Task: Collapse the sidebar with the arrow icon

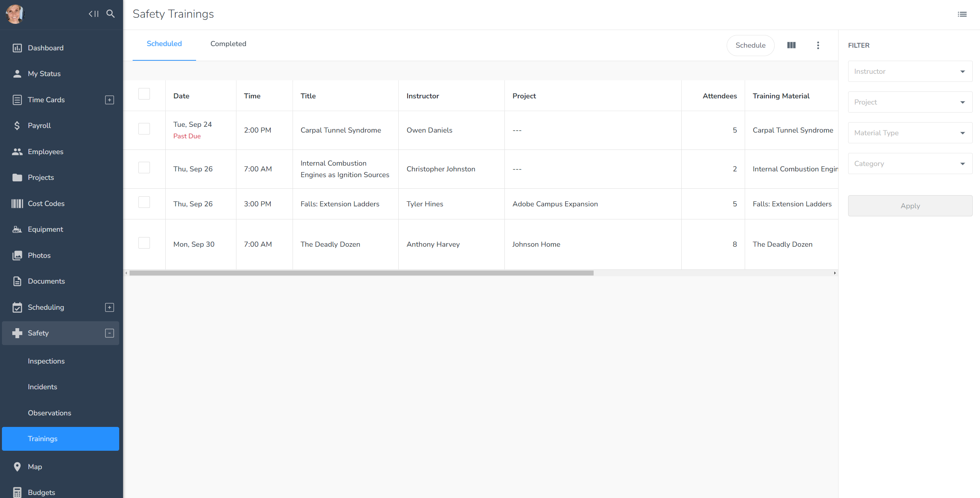Action: [x=93, y=14]
